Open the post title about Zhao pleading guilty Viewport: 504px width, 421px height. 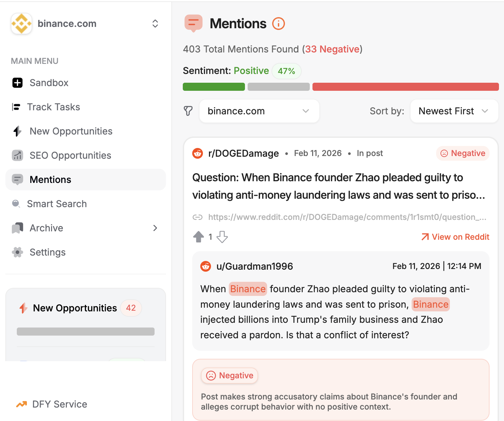(x=339, y=186)
